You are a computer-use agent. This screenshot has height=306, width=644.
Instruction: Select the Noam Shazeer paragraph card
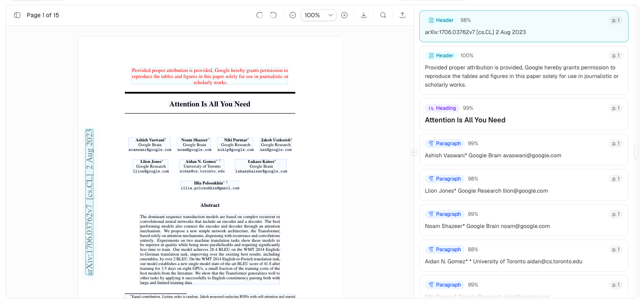tap(523, 220)
